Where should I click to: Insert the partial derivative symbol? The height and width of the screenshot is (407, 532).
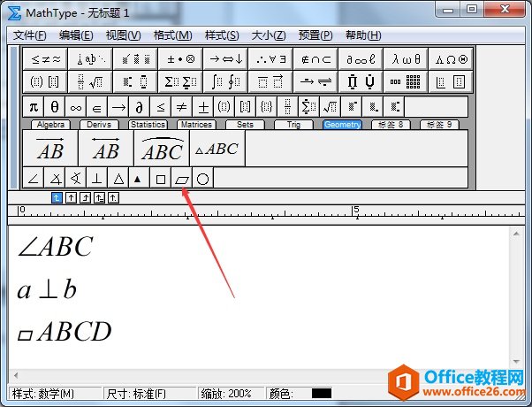pos(139,107)
